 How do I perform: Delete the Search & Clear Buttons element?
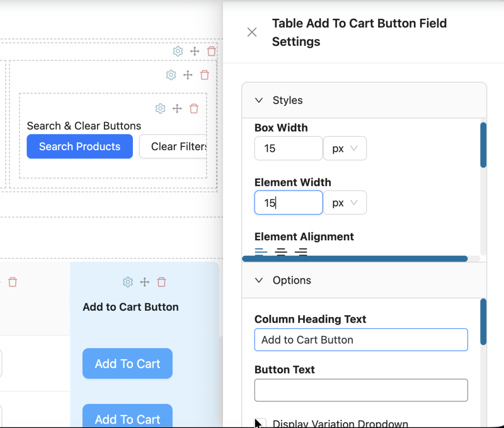194,108
